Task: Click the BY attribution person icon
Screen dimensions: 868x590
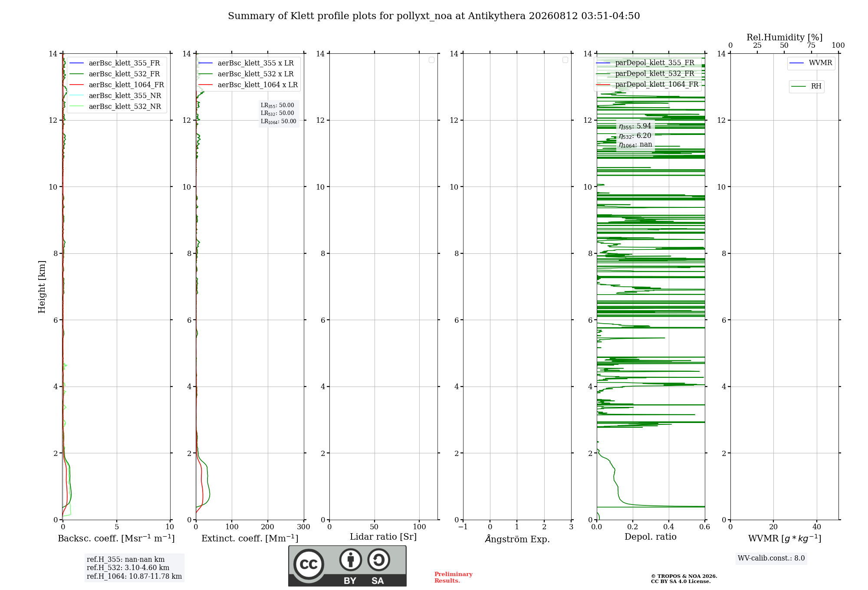Action: click(x=351, y=560)
